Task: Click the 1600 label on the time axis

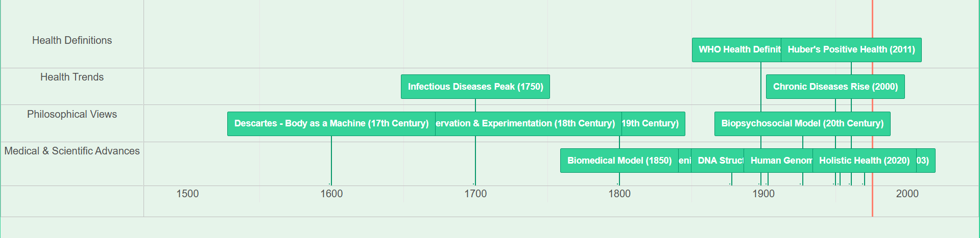Action: click(331, 194)
